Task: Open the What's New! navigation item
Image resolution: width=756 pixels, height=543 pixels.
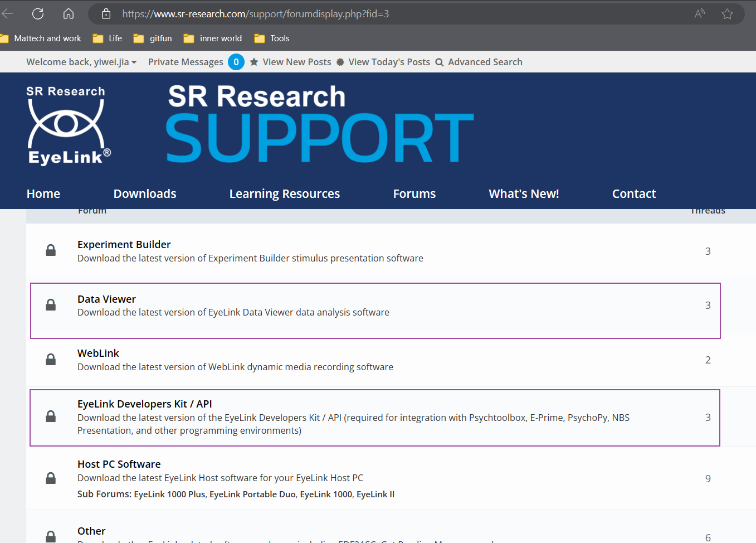Action: coord(524,193)
